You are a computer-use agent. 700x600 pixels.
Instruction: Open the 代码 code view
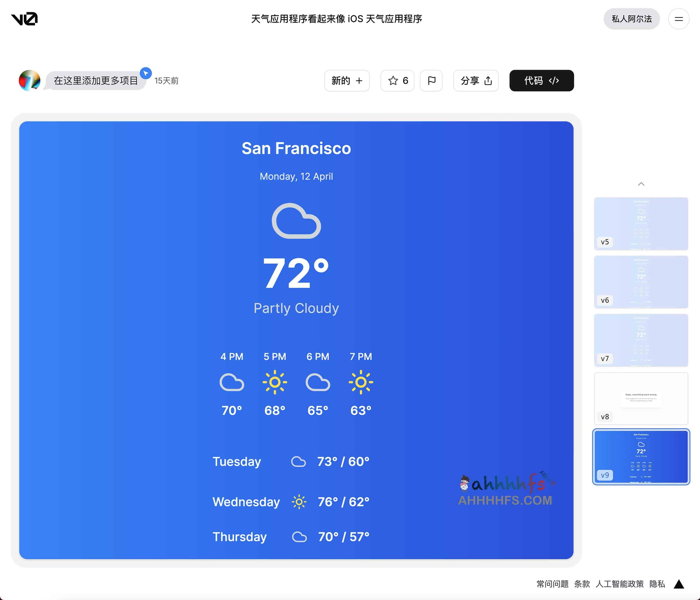point(541,80)
